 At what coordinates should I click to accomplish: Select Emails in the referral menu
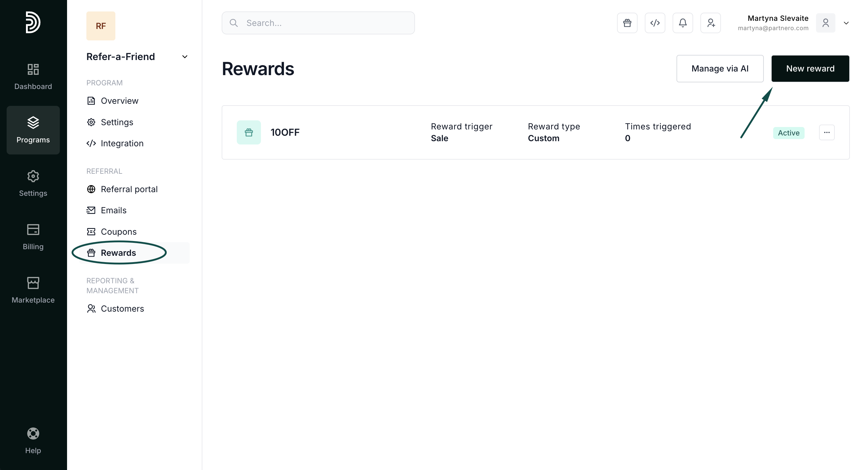pos(114,211)
